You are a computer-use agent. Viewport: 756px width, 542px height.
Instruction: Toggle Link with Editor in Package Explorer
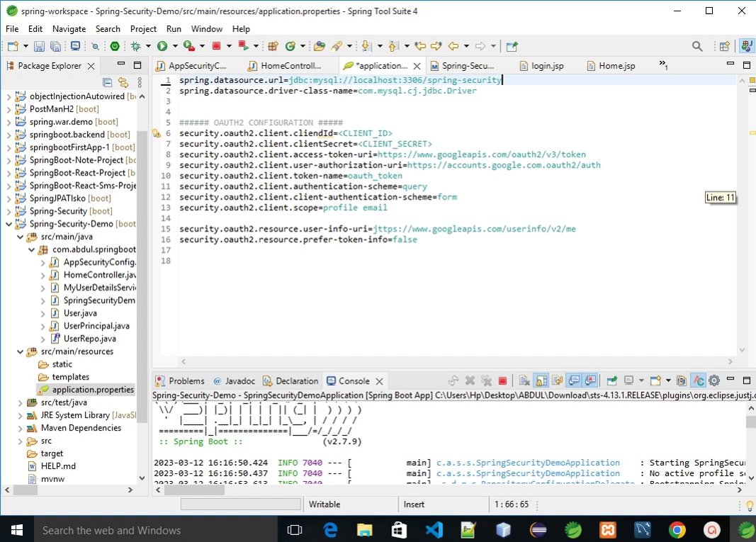coord(123,82)
